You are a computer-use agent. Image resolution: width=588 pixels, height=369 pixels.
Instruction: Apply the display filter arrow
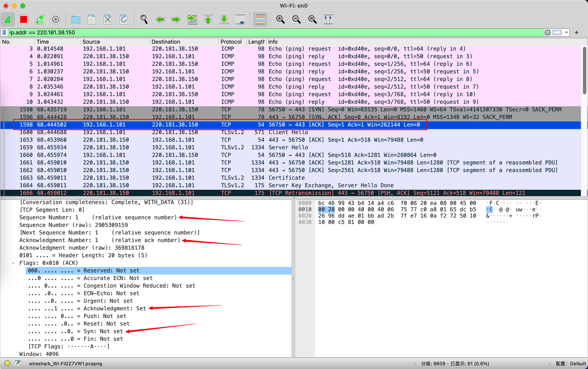coord(557,32)
